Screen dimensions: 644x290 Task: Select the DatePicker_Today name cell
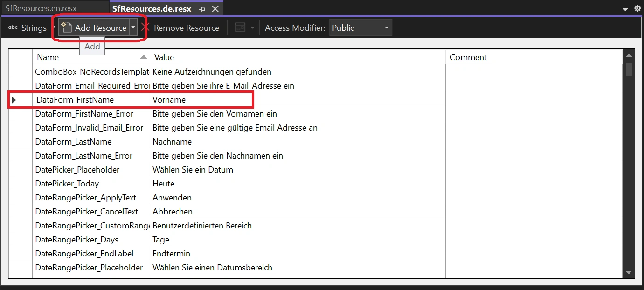coord(91,184)
